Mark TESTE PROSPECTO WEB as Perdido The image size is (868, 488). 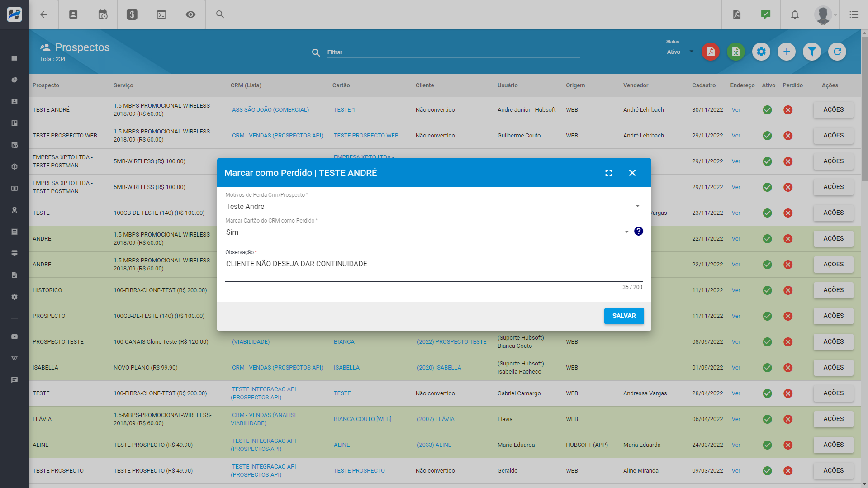[x=788, y=135]
